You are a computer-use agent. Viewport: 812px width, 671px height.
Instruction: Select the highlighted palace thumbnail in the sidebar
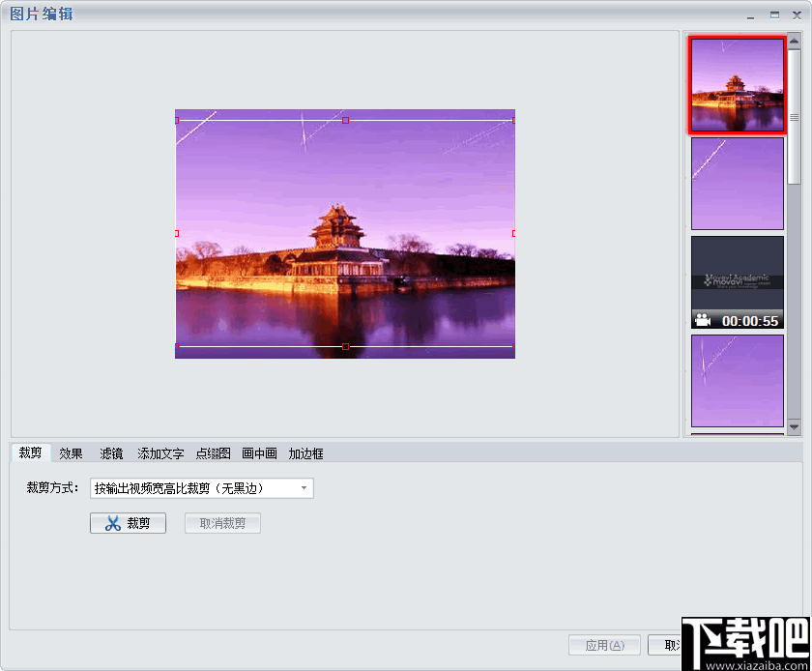pyautogui.click(x=738, y=84)
